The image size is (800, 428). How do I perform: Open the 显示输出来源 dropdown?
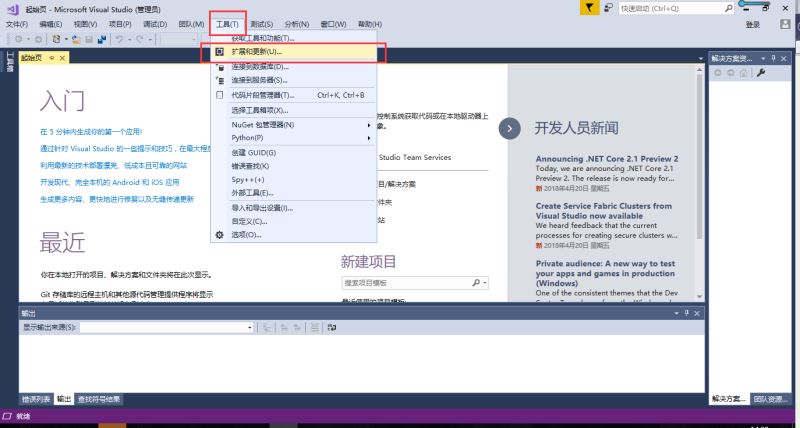(x=250, y=328)
